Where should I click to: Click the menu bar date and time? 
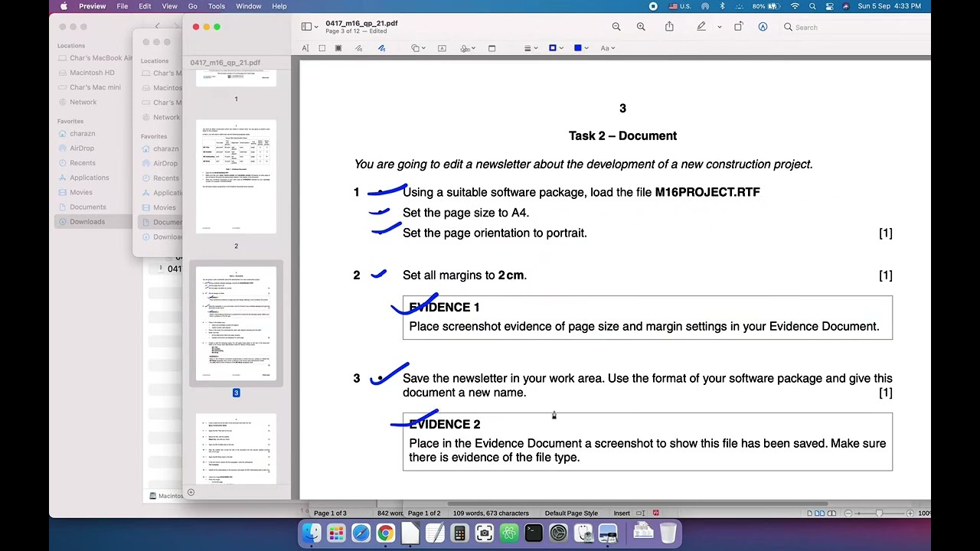pos(889,6)
